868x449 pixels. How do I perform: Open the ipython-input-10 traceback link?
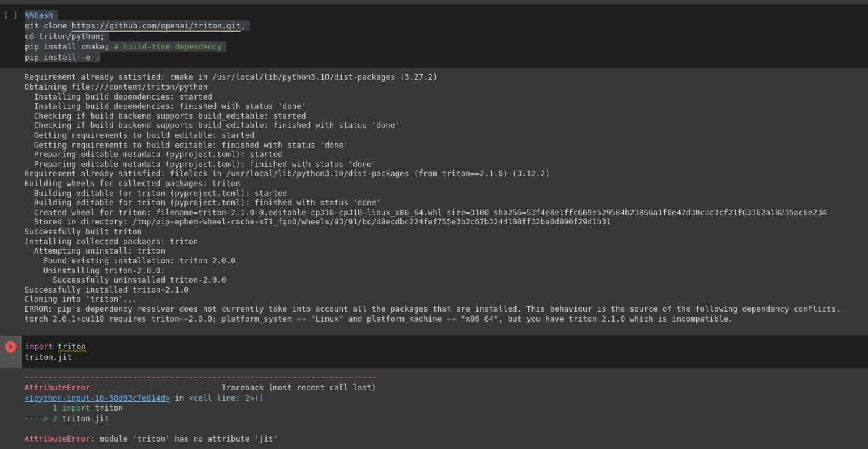coord(97,398)
